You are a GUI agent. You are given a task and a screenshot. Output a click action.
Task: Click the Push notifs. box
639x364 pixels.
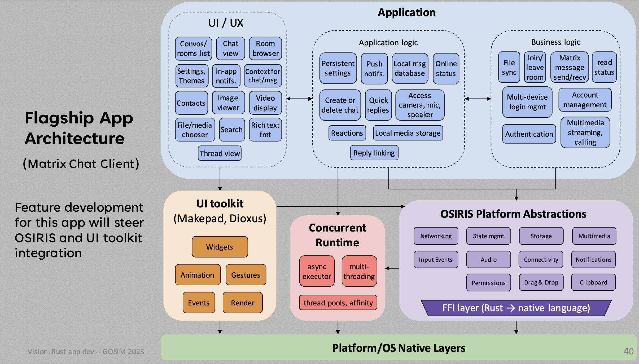pyautogui.click(x=374, y=69)
